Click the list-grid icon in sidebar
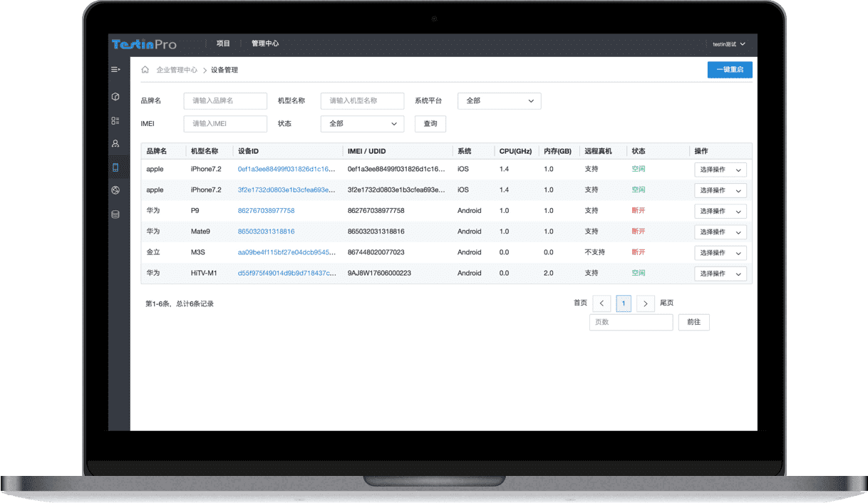This screenshot has width=868, height=503. tap(115, 121)
